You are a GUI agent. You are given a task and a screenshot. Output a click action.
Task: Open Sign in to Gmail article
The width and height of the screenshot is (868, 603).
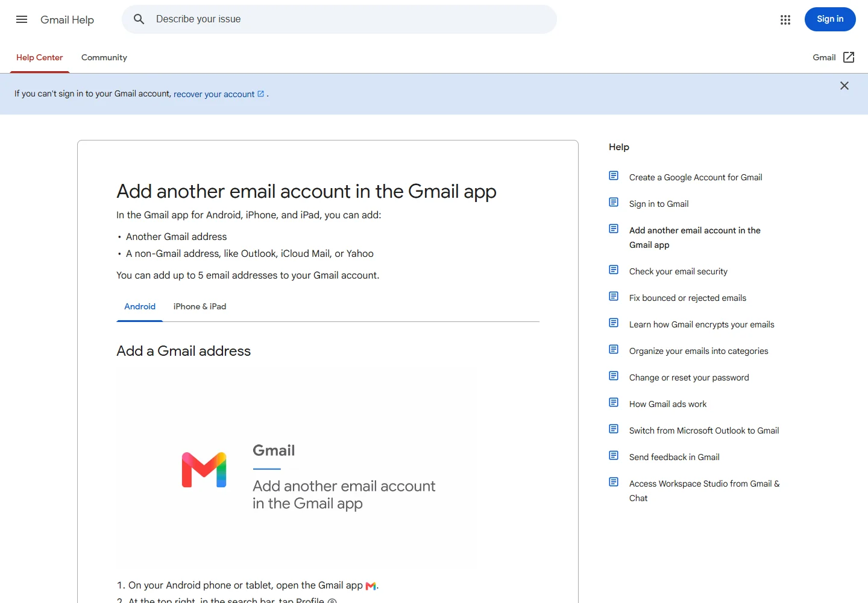[x=659, y=204]
